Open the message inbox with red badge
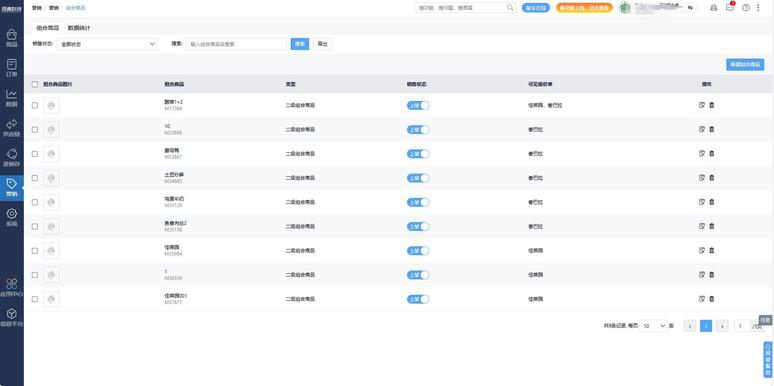Viewport: 774px width, 386px height. [730, 7]
